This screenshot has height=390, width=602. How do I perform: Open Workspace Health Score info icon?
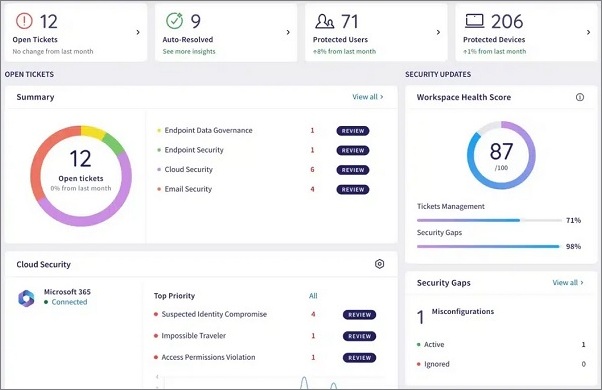(x=580, y=97)
